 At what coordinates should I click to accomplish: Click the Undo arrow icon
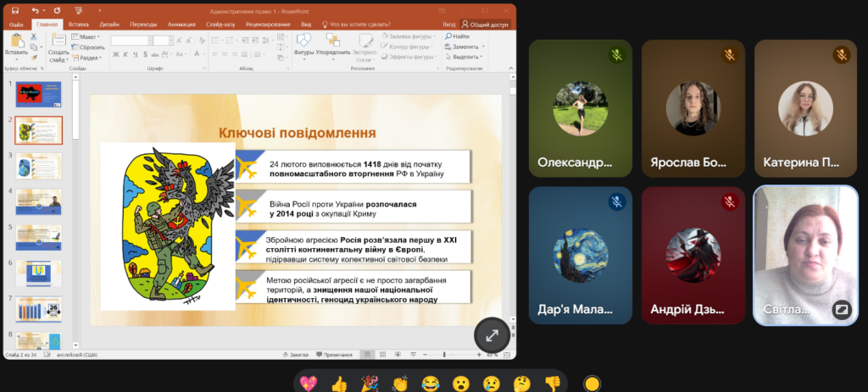[35, 11]
